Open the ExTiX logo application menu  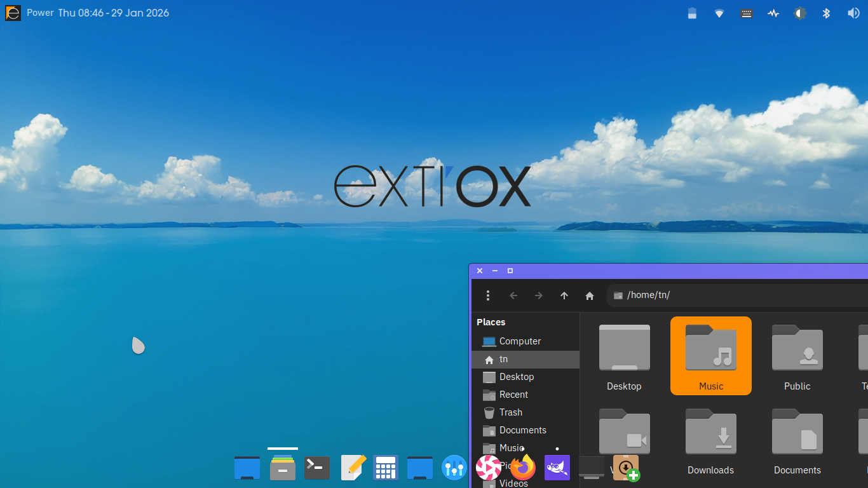tap(13, 13)
